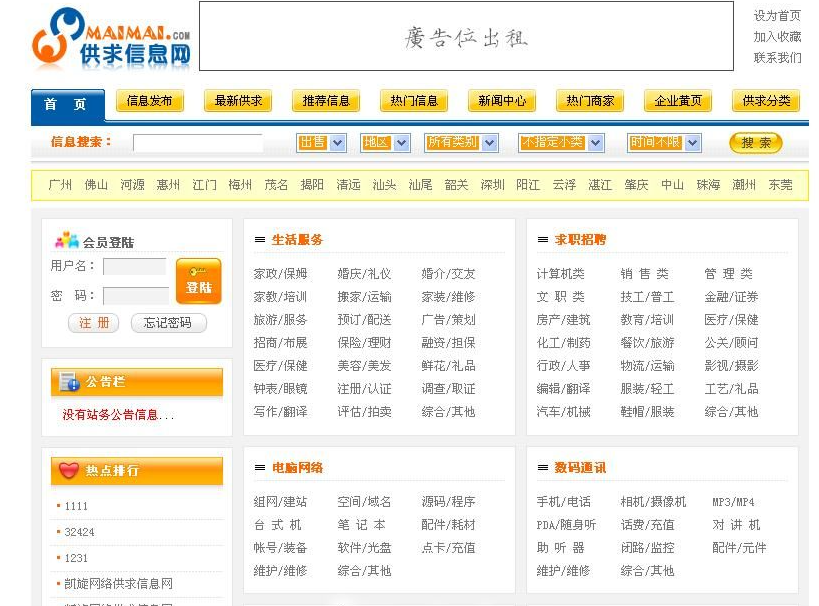Click the 注册 register button
This screenshot has height=606, width=819.
coord(93,323)
